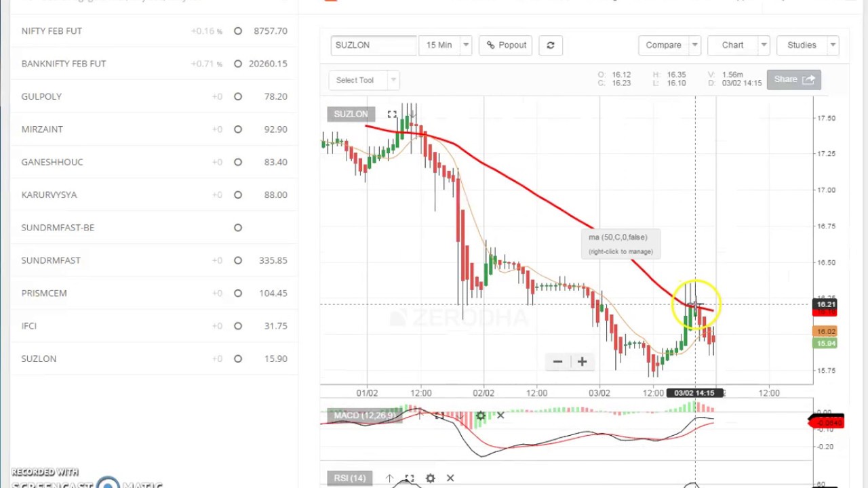The height and width of the screenshot is (488, 868).
Task: Open RSI panel settings gear
Action: (x=430, y=479)
